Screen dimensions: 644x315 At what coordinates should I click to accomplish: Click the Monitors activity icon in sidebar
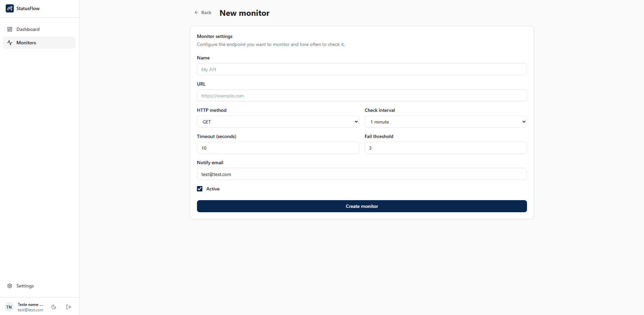click(x=9, y=43)
